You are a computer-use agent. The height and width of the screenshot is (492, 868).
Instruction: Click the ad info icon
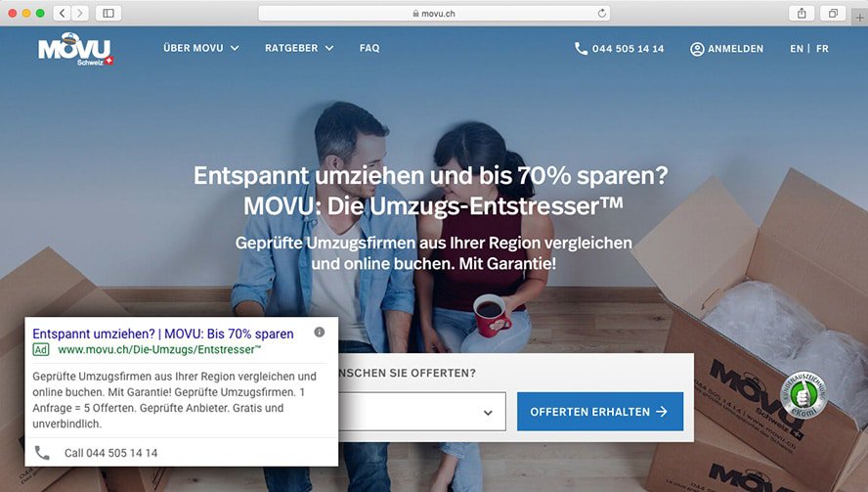pos(320,332)
